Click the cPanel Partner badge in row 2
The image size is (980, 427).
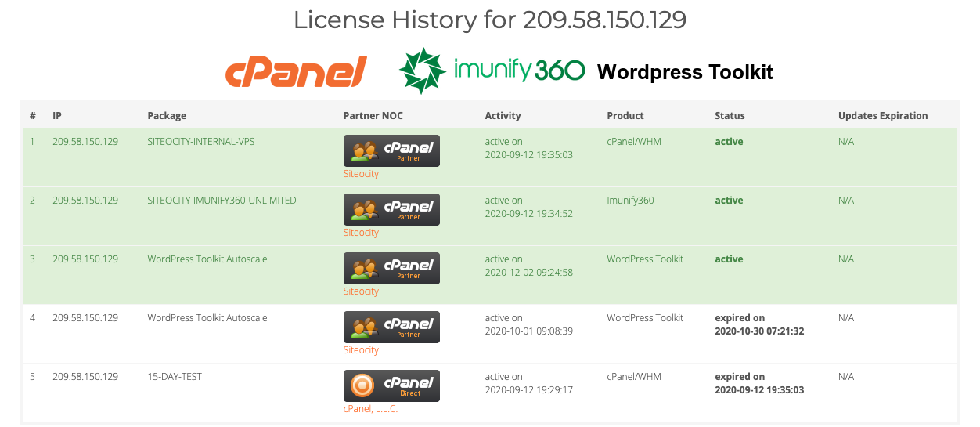point(391,209)
